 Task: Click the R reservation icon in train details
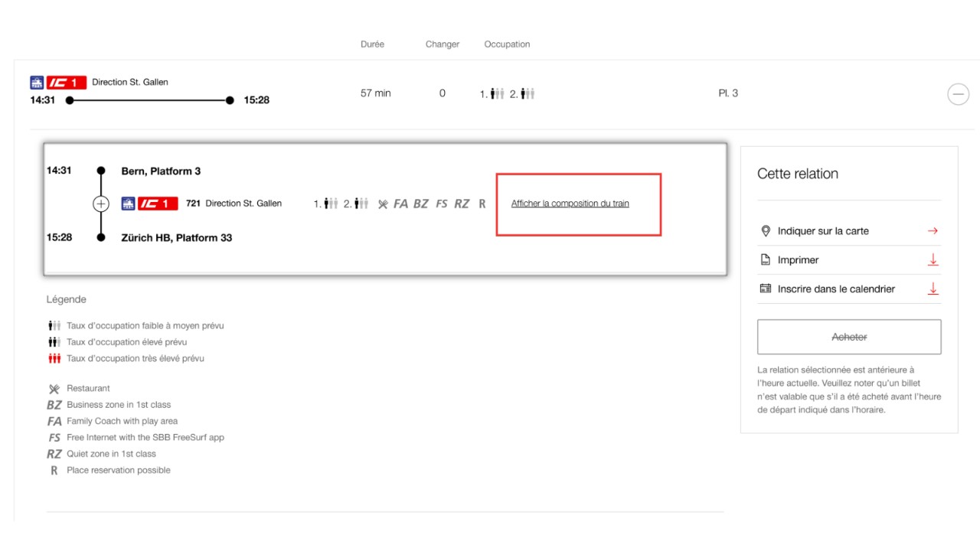[482, 204]
